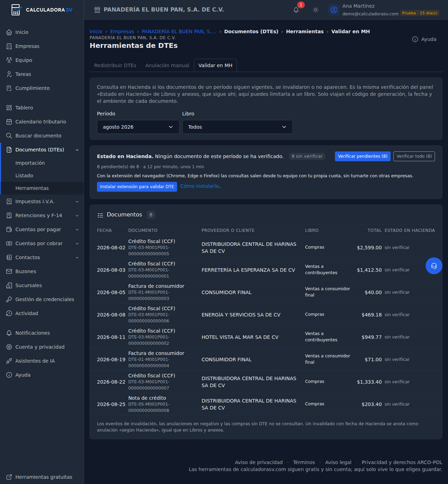Click the Buscar documento magnifier icon

(x=9, y=136)
